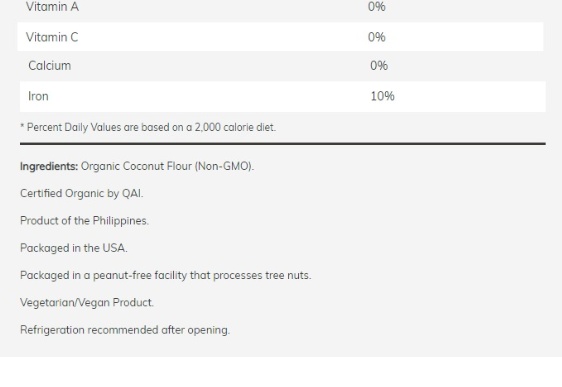Click the bold Ingredients label
Screen dimensions: 562x387
tap(49, 166)
